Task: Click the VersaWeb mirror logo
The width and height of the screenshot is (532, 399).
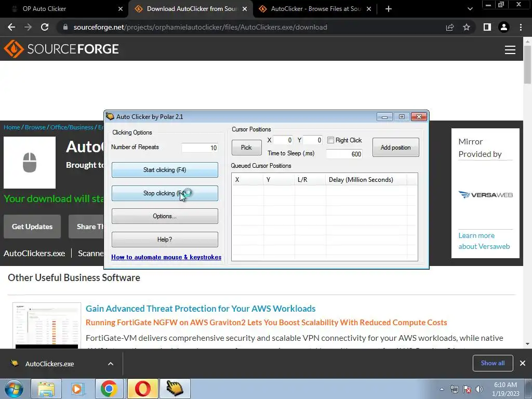Action: pos(486,195)
